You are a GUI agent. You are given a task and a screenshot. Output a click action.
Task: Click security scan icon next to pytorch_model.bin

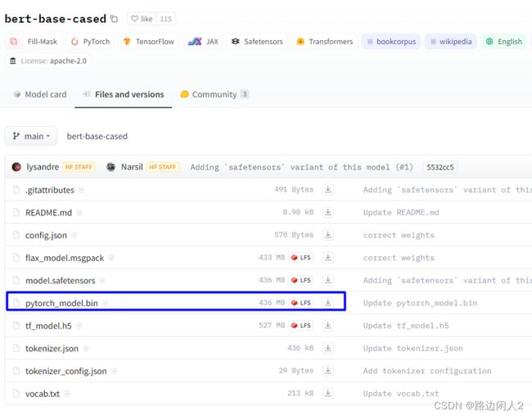click(106, 303)
